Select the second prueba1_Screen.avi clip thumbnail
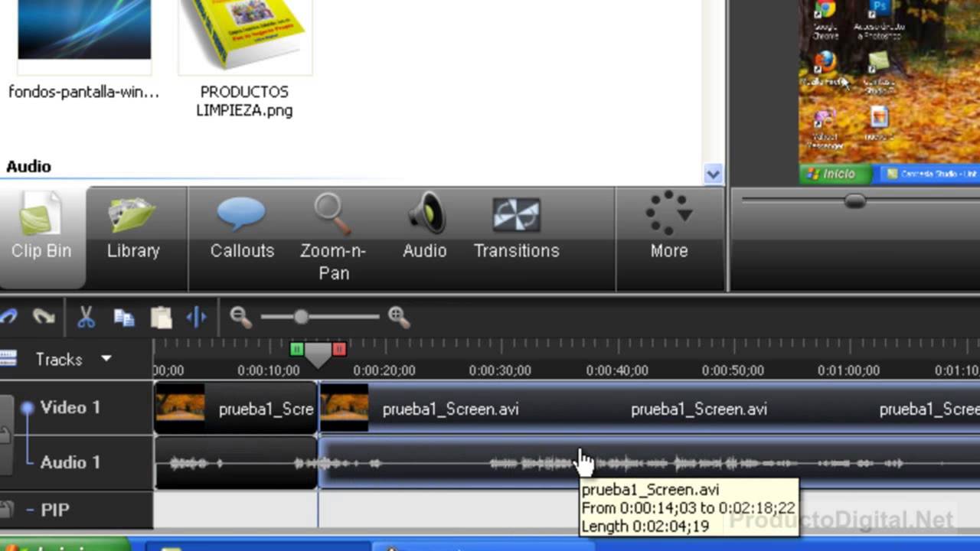Screen dimensions: 980x551 344,408
